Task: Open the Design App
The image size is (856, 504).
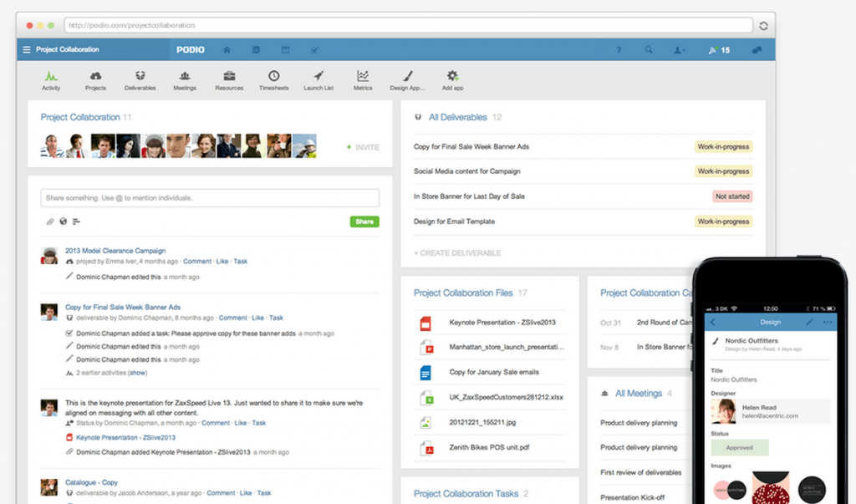Action: (408, 80)
